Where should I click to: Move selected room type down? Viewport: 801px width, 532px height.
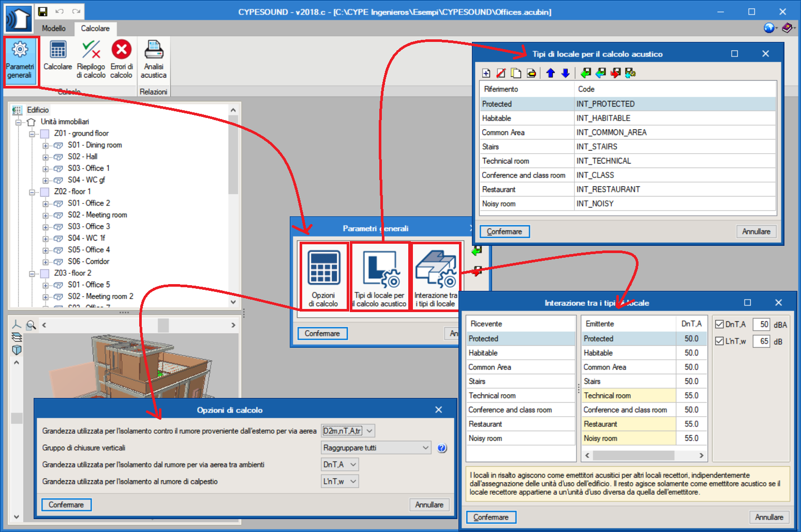coord(566,73)
